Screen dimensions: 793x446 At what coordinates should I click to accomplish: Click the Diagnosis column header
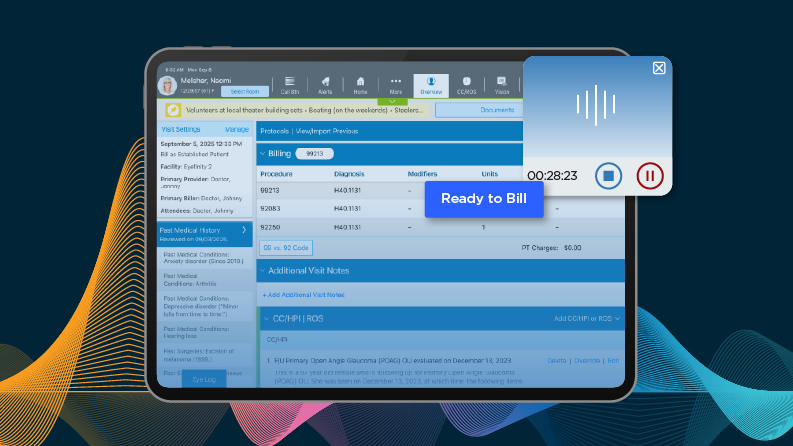pyautogui.click(x=349, y=174)
